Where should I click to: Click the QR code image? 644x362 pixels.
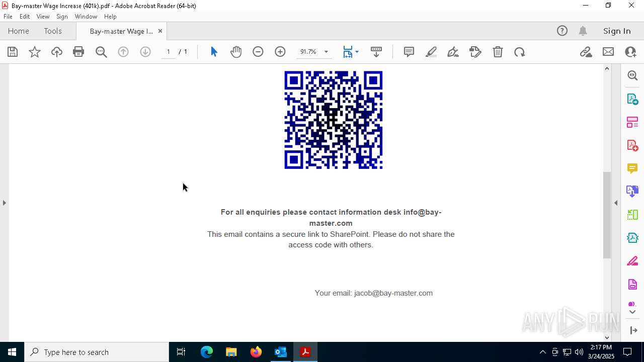pyautogui.click(x=333, y=120)
